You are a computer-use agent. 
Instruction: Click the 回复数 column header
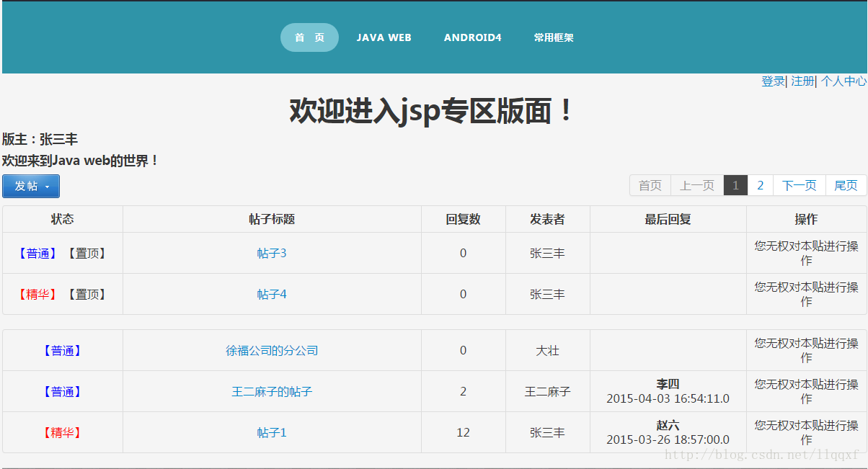point(463,219)
